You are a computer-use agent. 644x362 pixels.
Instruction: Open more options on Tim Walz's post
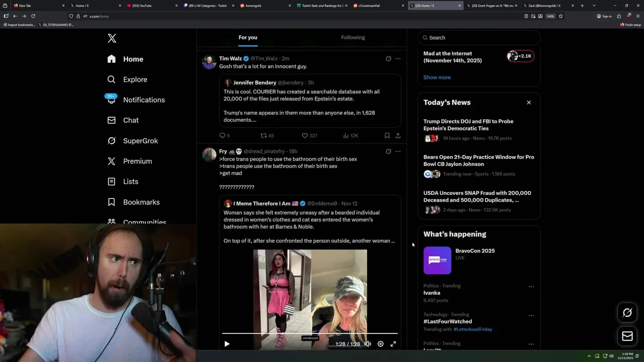tap(398, 58)
